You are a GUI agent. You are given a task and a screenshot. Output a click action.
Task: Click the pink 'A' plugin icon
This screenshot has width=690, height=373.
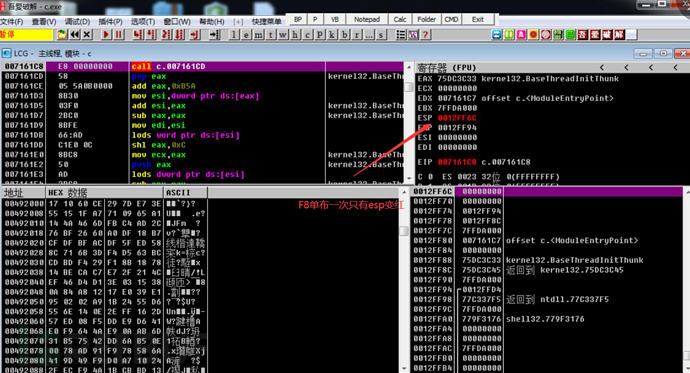click(x=521, y=34)
